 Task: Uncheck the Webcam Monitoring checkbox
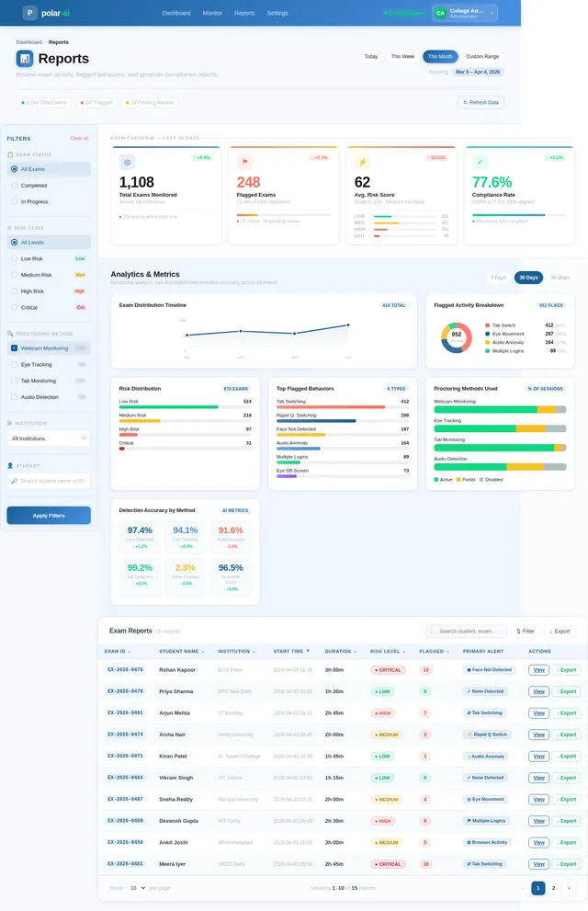pos(15,348)
